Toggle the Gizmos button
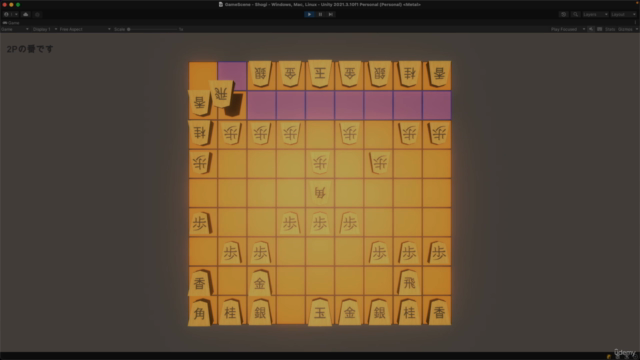The width and height of the screenshot is (640, 360). click(x=625, y=29)
